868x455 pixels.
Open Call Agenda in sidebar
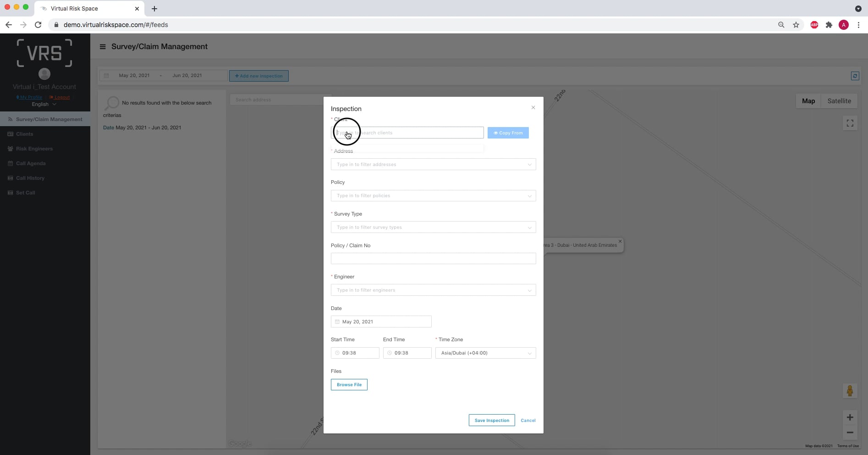[x=31, y=163]
